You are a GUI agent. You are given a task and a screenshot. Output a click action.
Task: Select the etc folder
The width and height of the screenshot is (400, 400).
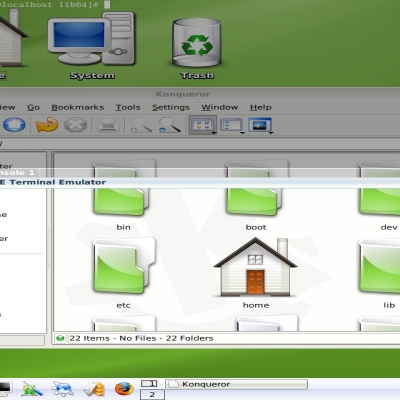[x=124, y=273]
